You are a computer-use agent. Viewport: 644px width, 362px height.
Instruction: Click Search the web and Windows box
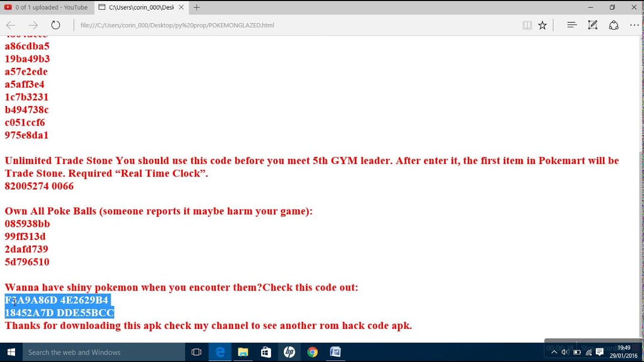pos(104,352)
